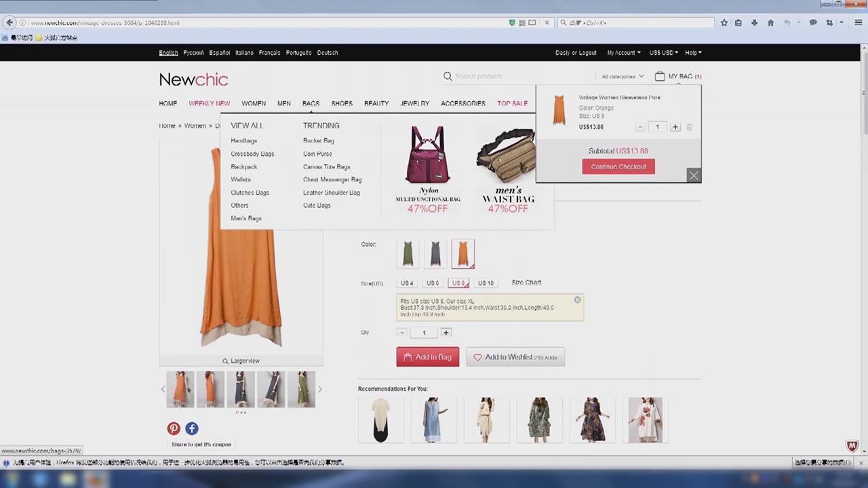Share on Facebook
The height and width of the screenshot is (488, 868).
(192, 428)
